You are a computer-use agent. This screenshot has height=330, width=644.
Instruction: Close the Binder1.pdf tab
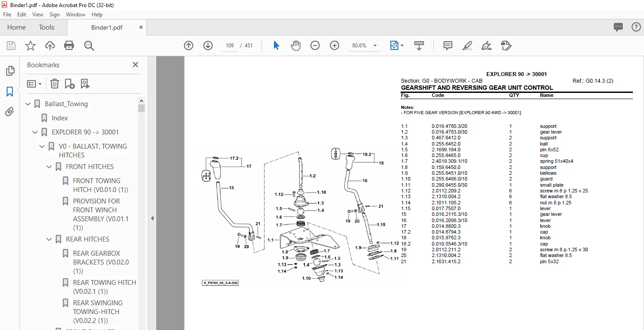(x=141, y=27)
